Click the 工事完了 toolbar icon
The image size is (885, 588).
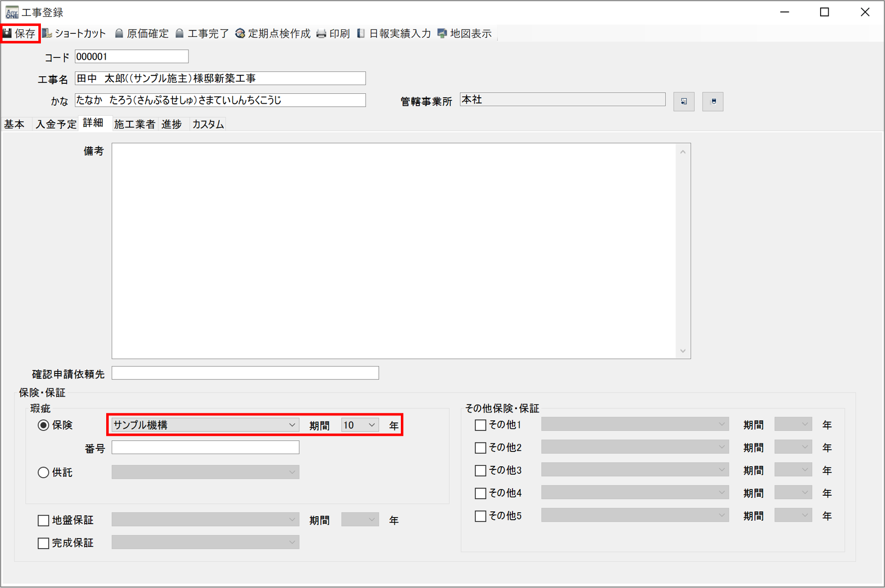(x=180, y=33)
